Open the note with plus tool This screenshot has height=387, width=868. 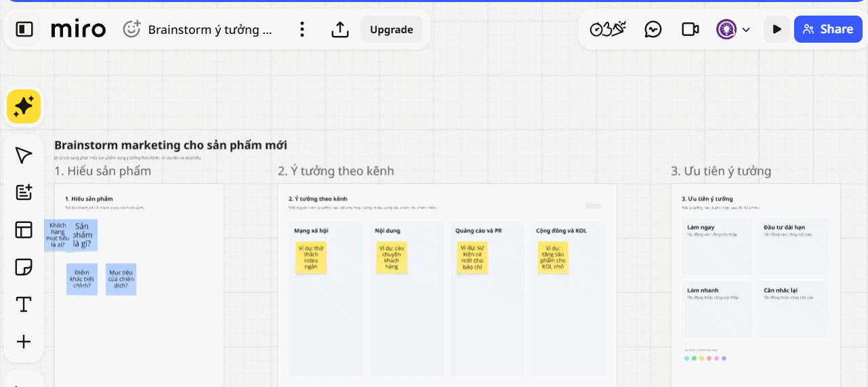click(x=24, y=192)
